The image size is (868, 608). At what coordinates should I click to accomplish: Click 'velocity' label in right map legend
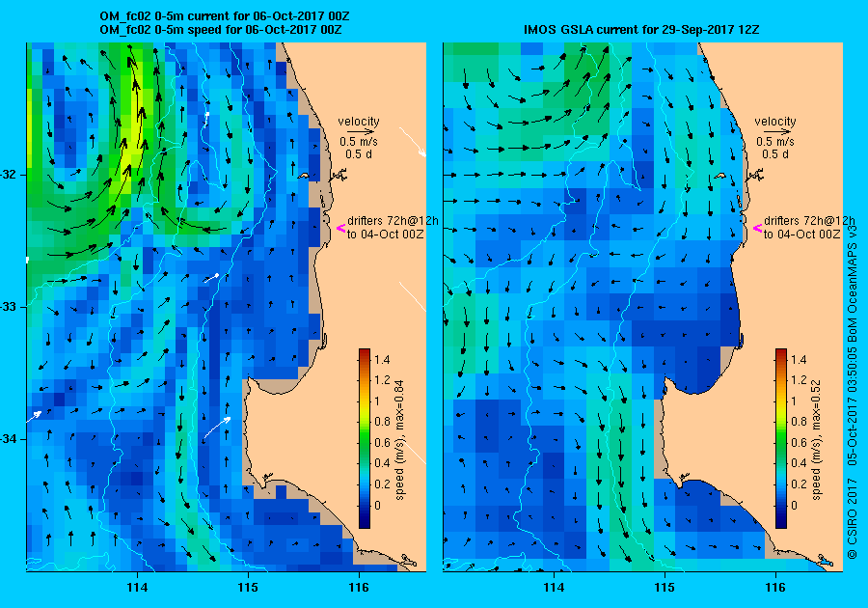click(x=775, y=122)
